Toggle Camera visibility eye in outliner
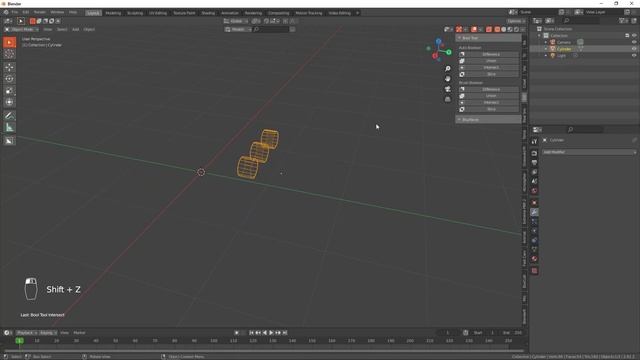Viewport: 640px width, 360px height. click(634, 42)
